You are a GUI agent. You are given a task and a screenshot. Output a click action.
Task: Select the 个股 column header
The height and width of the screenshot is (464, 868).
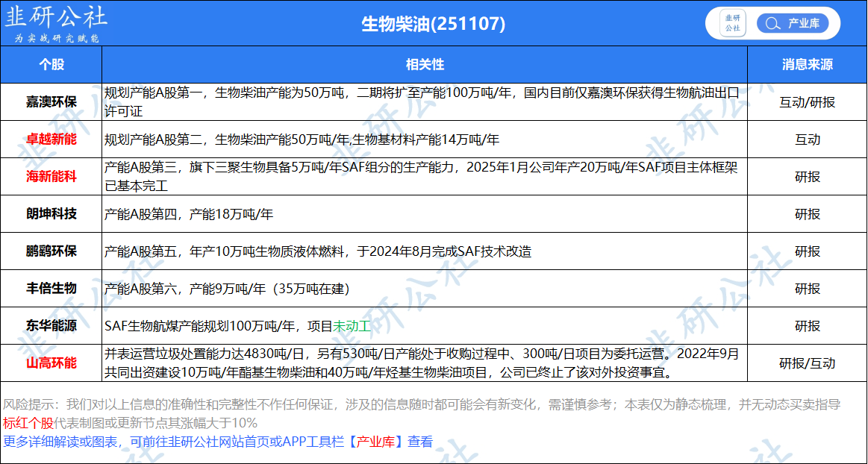(51, 65)
